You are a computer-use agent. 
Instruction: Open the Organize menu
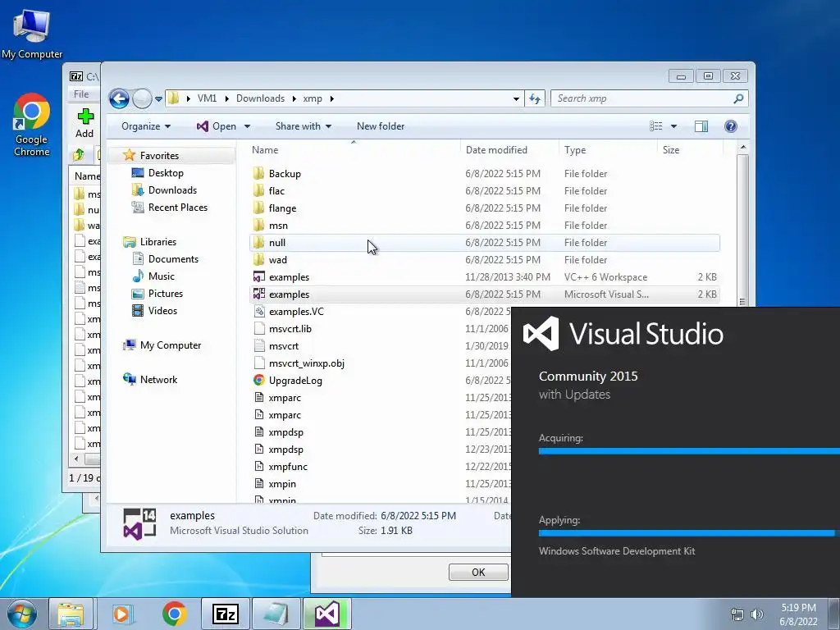[x=146, y=126]
